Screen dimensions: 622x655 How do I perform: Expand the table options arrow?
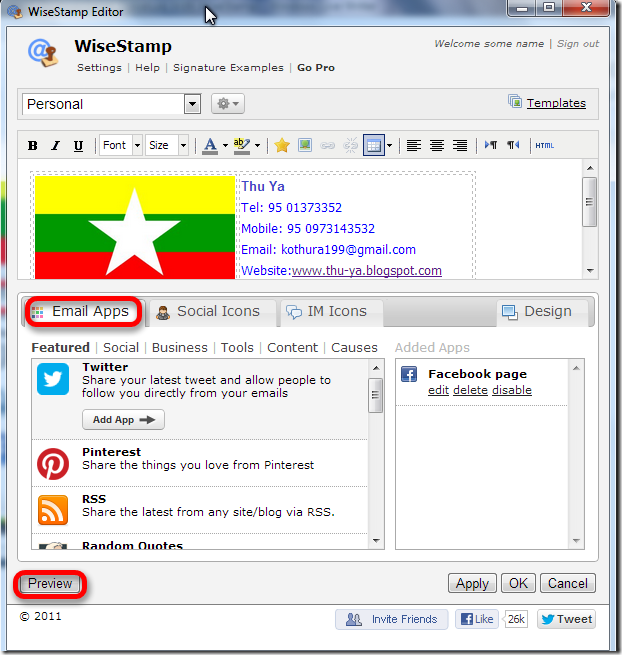(x=389, y=146)
